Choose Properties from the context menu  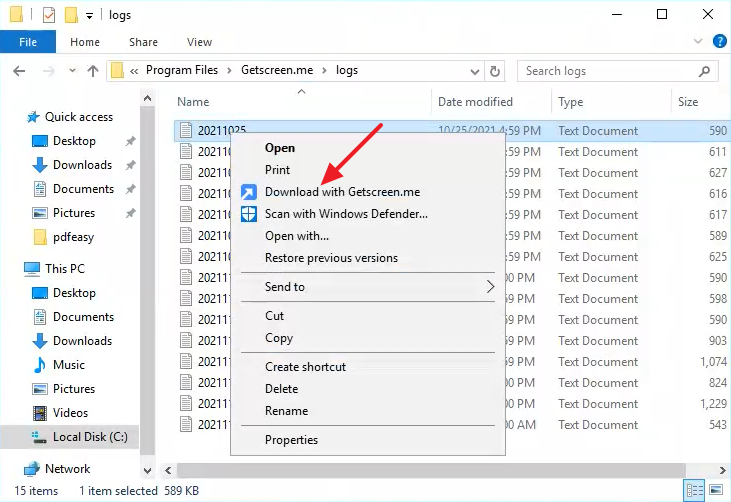click(x=291, y=440)
